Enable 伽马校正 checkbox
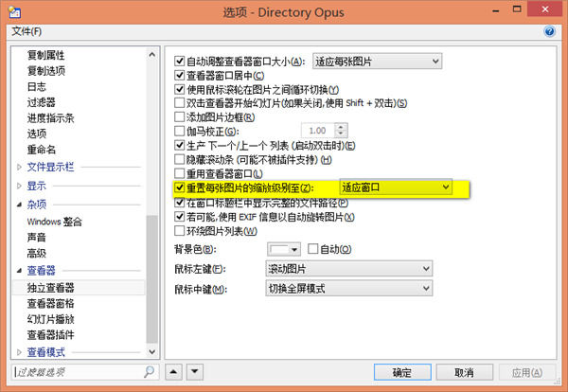Viewport: 568px width, 392px height. [179, 131]
